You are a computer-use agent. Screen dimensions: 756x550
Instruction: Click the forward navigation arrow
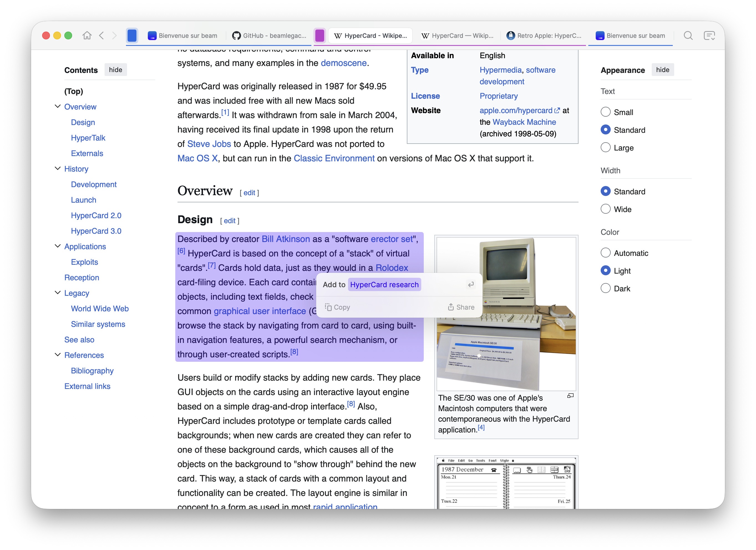(114, 35)
